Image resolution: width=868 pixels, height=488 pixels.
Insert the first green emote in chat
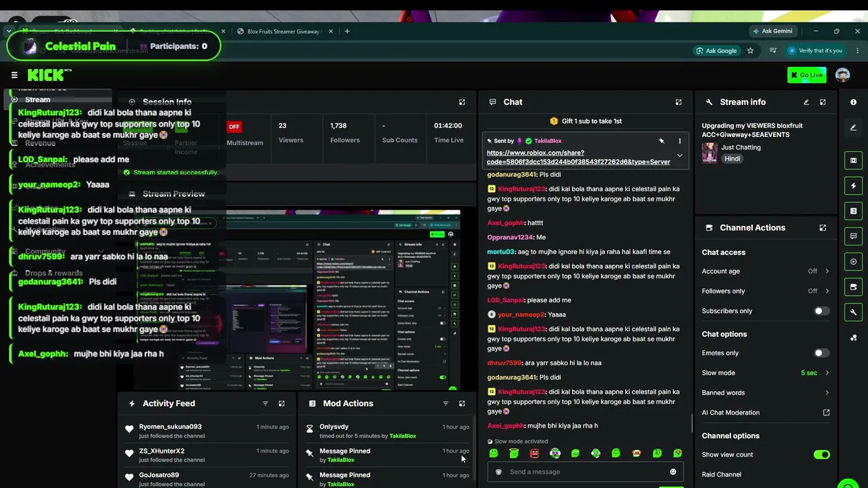(x=494, y=453)
